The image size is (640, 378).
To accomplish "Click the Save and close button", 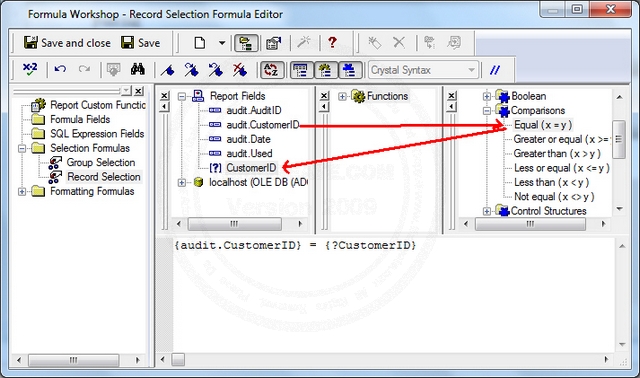I will [67, 43].
